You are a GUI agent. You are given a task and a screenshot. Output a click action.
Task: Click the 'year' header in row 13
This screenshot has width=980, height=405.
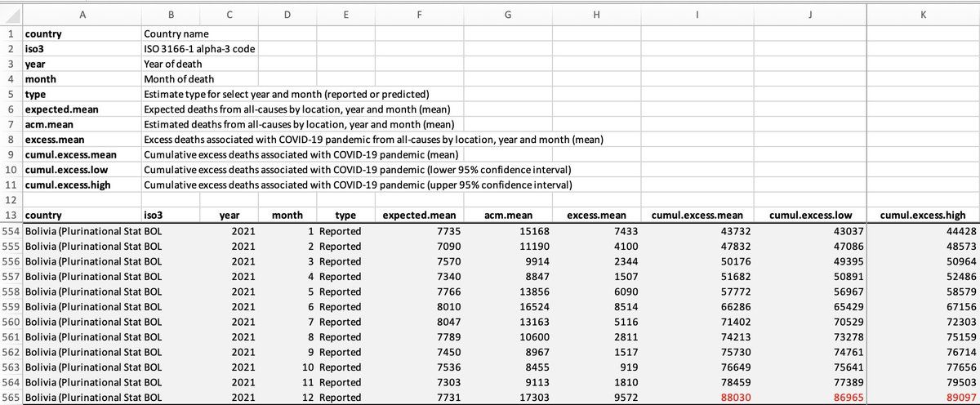click(229, 216)
